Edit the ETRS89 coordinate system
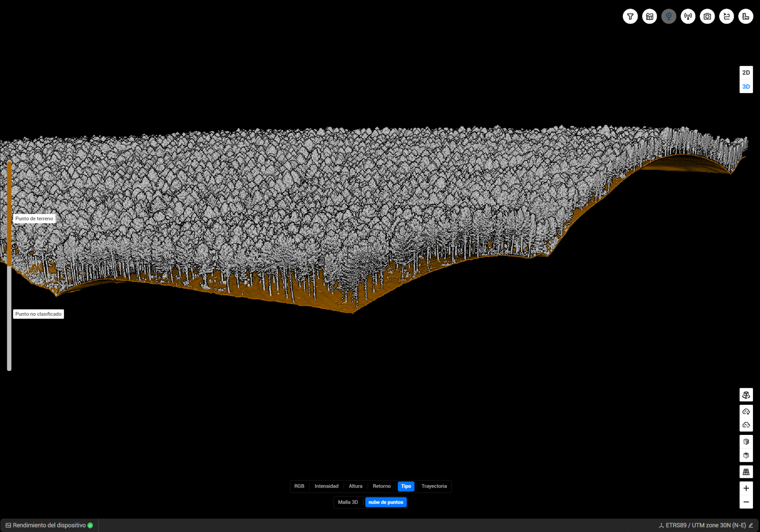760x532 pixels. coord(751,525)
